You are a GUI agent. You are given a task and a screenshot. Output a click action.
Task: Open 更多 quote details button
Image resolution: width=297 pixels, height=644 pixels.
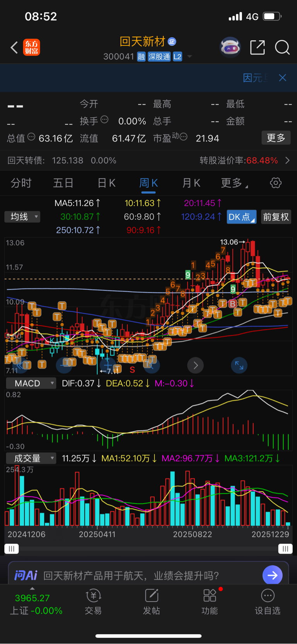pyautogui.click(x=276, y=138)
